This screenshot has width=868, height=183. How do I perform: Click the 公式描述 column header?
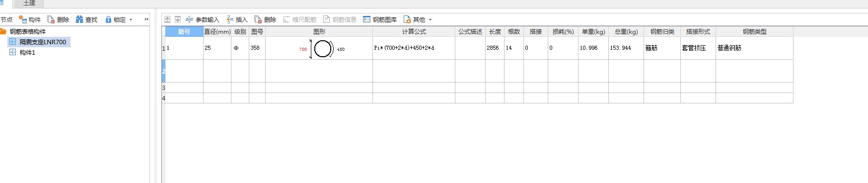tap(470, 31)
